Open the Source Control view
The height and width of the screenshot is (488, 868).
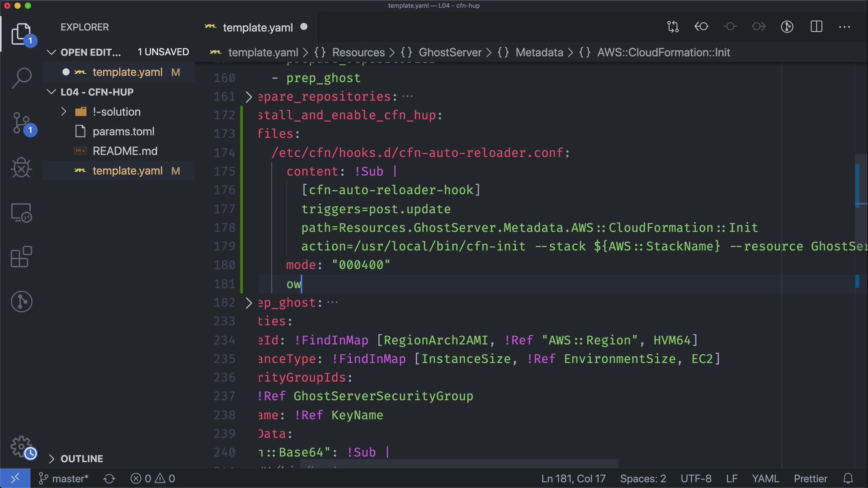coord(21,123)
